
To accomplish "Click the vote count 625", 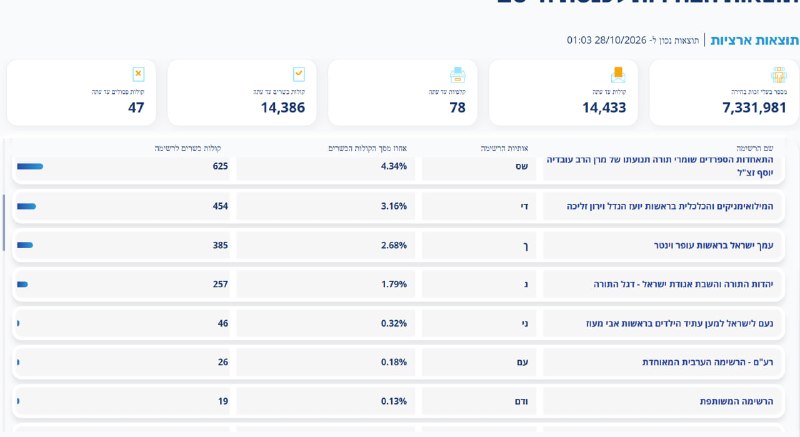I will pyautogui.click(x=220, y=166).
